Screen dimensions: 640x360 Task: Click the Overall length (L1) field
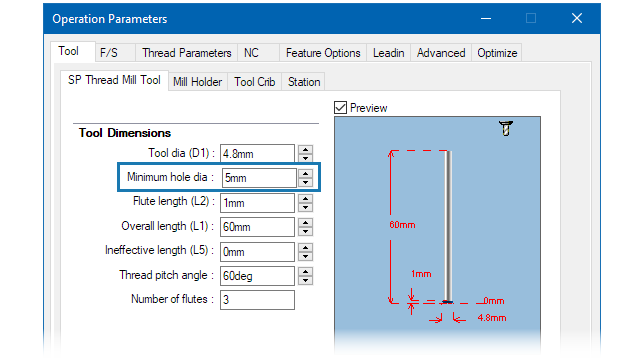[257, 227]
